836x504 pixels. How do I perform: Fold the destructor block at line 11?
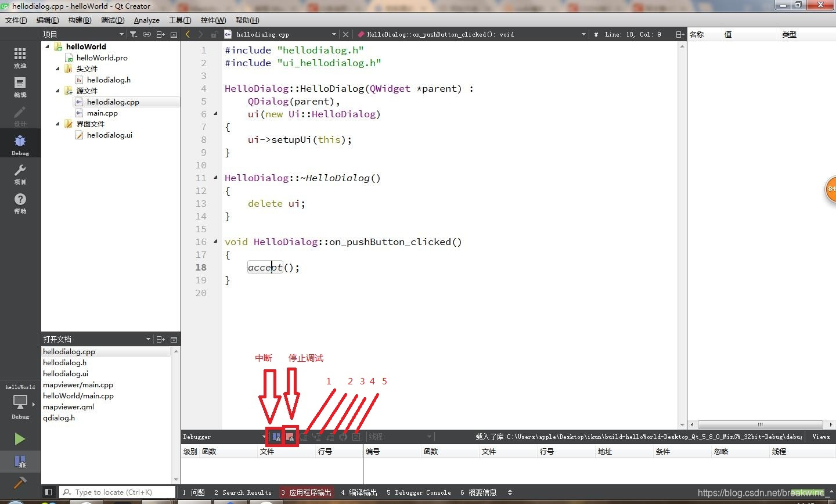(x=215, y=178)
